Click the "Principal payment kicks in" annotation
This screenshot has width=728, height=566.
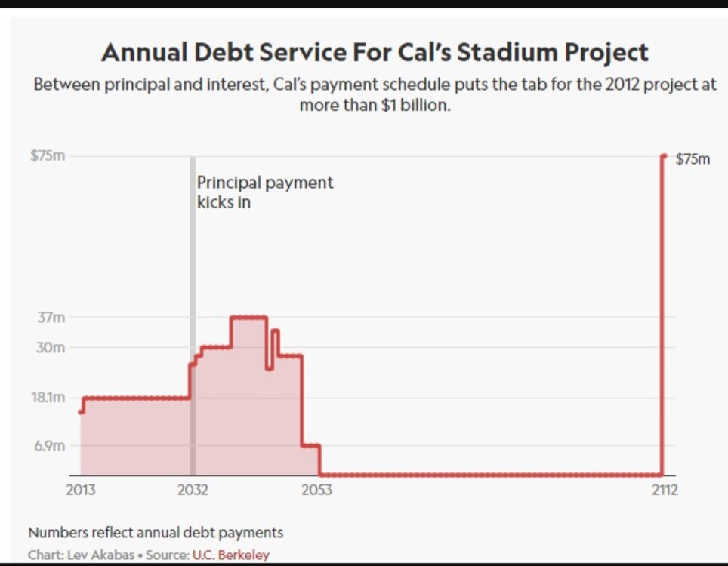(264, 192)
